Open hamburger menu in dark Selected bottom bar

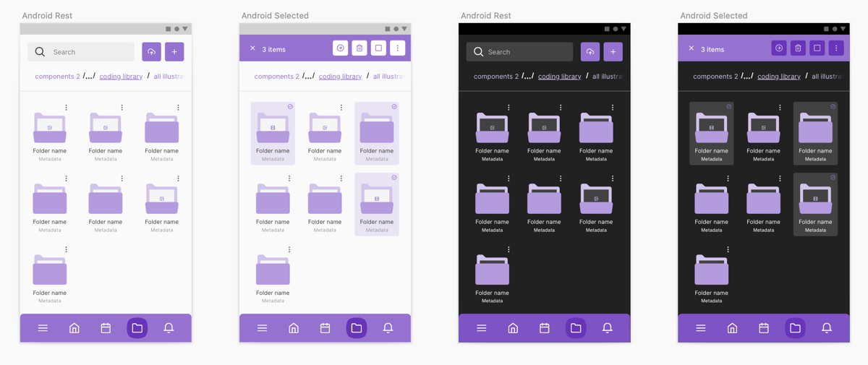tap(701, 328)
